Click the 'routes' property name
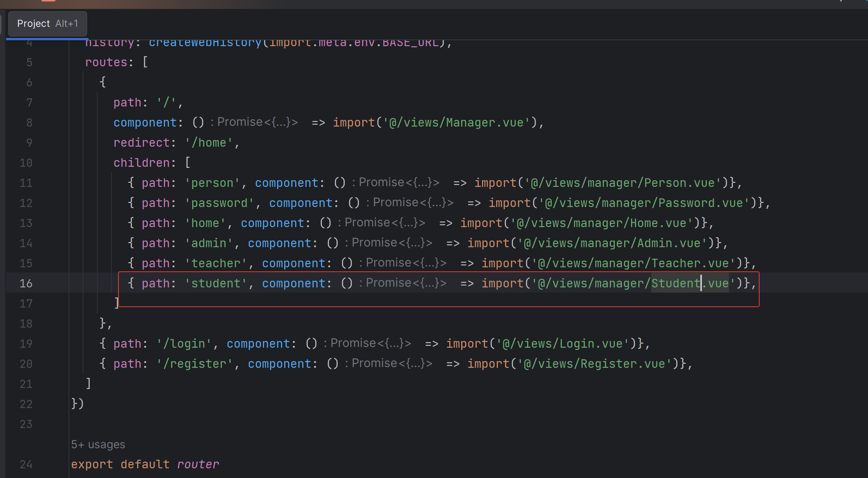 click(106, 62)
